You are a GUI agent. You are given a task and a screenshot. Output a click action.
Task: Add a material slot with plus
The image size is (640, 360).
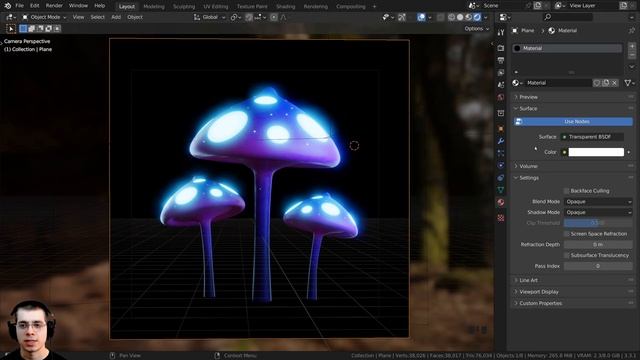pos(632,47)
